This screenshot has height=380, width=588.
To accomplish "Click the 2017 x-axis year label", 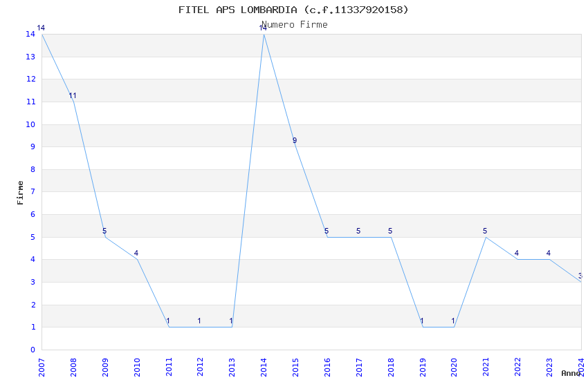I will tap(359, 368).
